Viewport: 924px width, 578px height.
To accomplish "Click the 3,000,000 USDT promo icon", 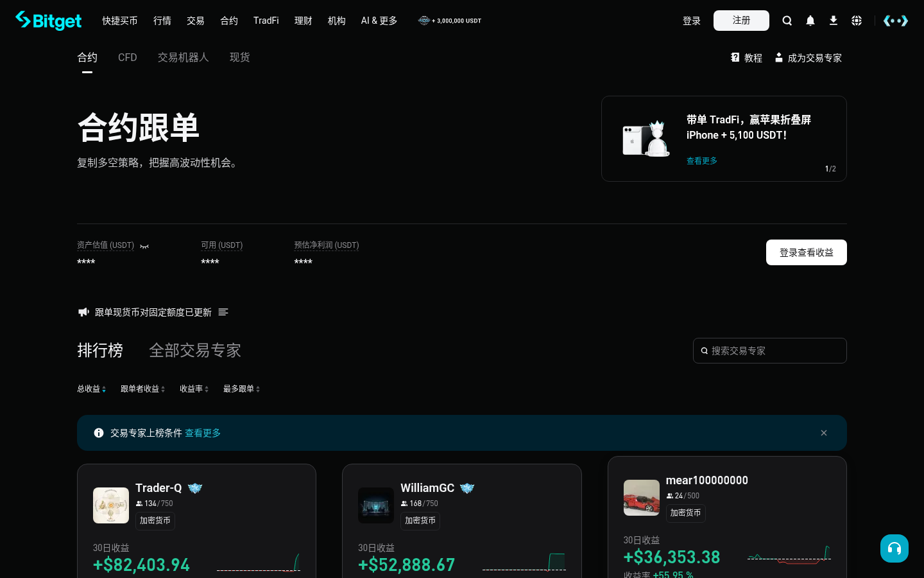I will pos(424,21).
